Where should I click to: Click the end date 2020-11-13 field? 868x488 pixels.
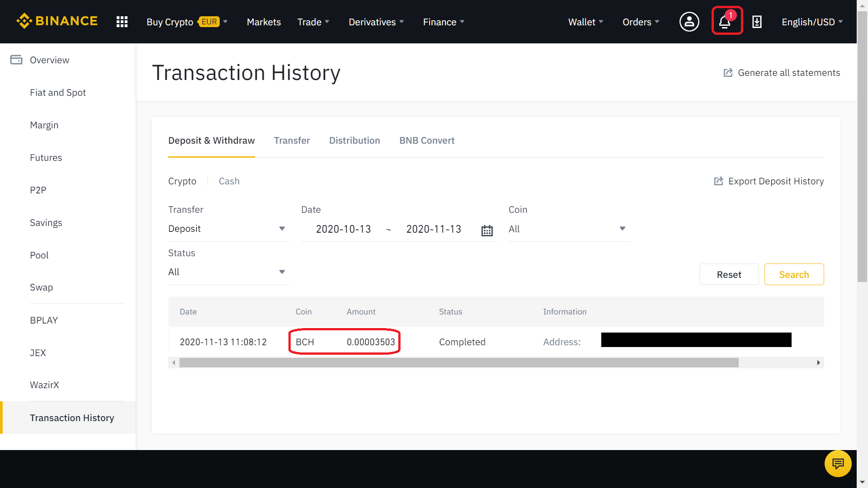[434, 229]
